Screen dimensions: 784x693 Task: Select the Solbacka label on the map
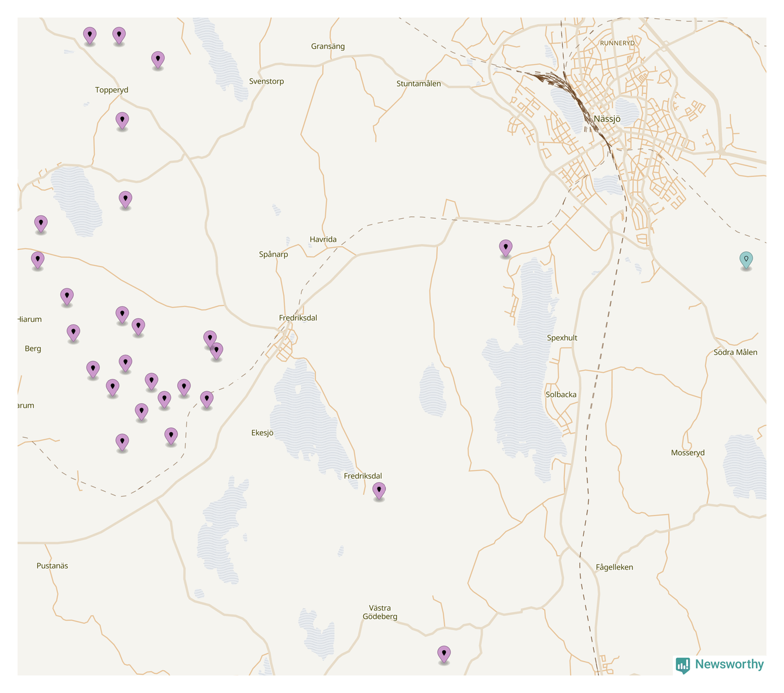point(561,395)
